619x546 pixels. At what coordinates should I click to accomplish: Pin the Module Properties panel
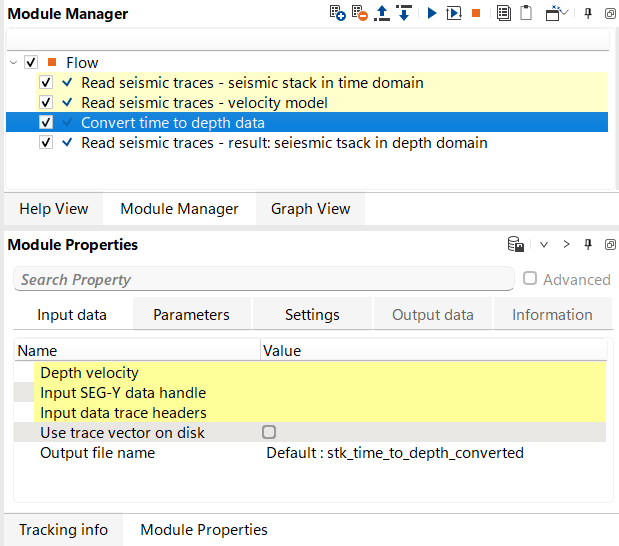[588, 244]
